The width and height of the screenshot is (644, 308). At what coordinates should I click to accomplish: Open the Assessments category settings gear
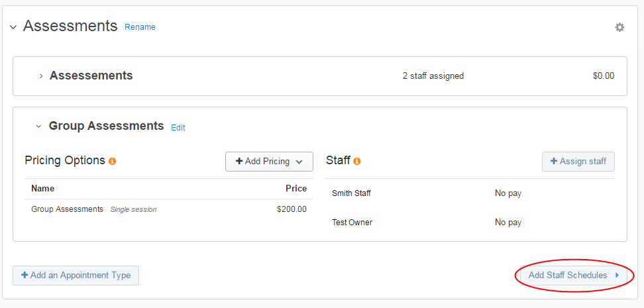[619, 28]
